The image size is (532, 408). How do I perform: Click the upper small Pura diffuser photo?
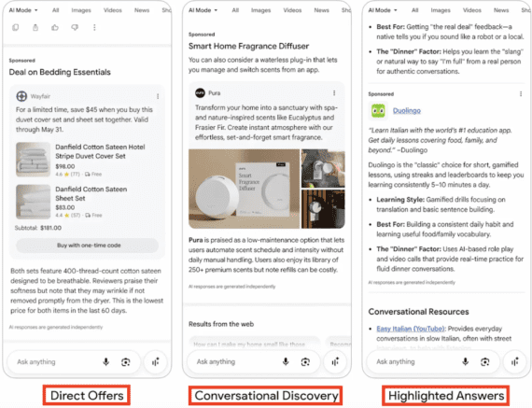coord(323,168)
